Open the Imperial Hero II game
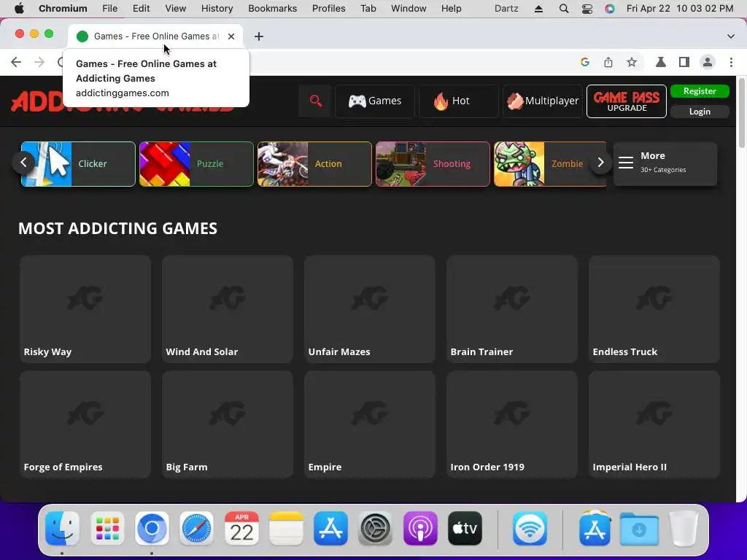The width and height of the screenshot is (747, 560). 654,424
